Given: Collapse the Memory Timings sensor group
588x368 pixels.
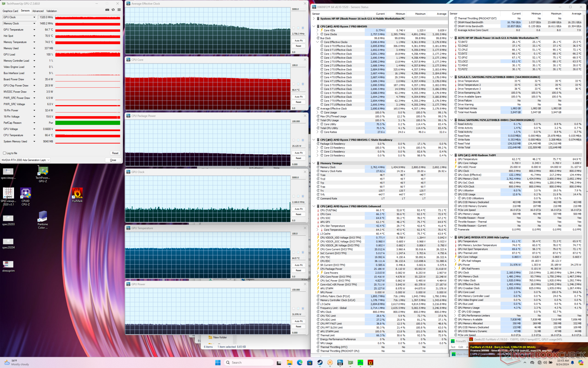Looking at the screenshot, I should [314, 163].
